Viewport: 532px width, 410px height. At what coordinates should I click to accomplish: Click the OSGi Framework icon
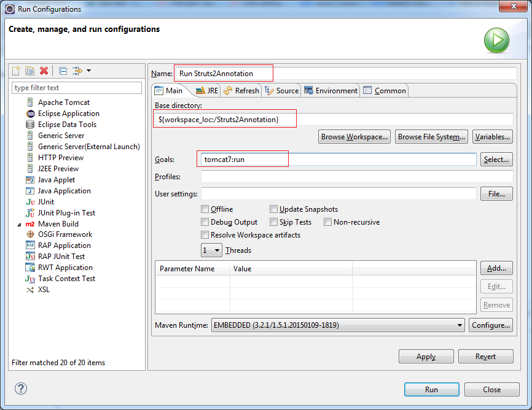[30, 234]
